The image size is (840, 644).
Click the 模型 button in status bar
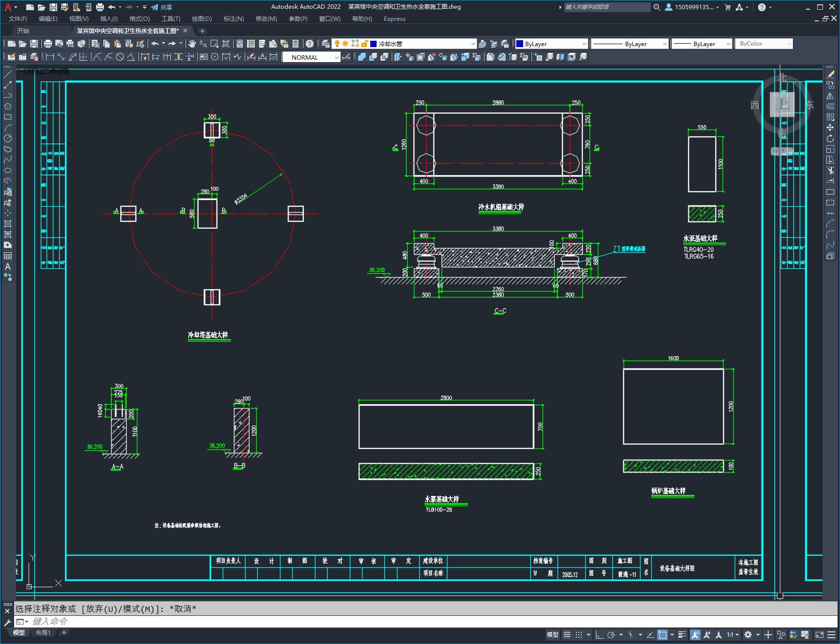(552, 634)
